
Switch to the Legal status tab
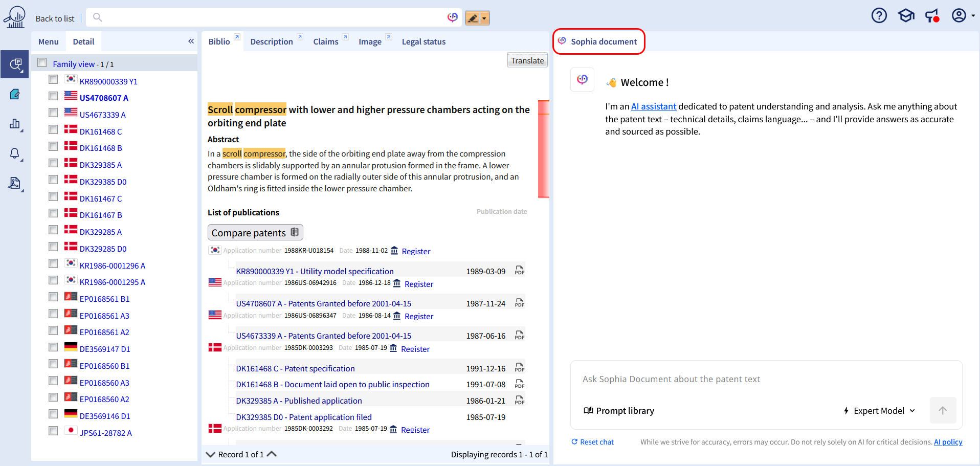(x=424, y=42)
